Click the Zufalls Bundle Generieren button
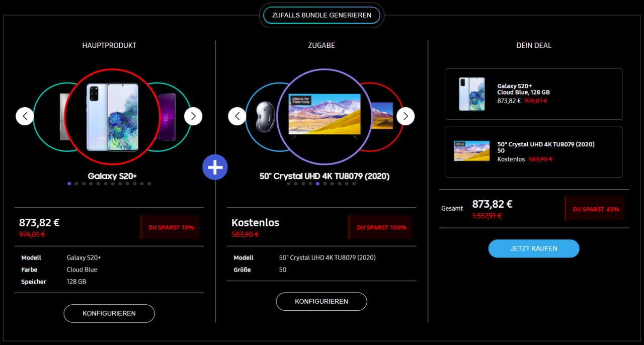This screenshot has height=345, width=644. click(321, 15)
